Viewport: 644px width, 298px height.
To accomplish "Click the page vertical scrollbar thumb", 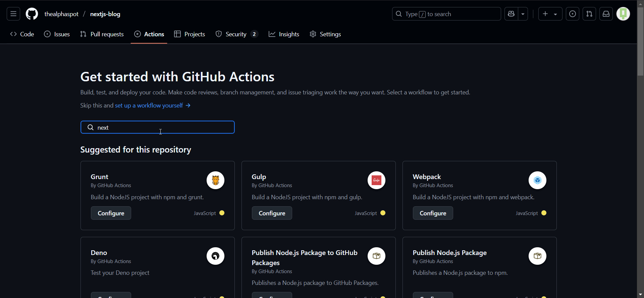I will (640, 41).
